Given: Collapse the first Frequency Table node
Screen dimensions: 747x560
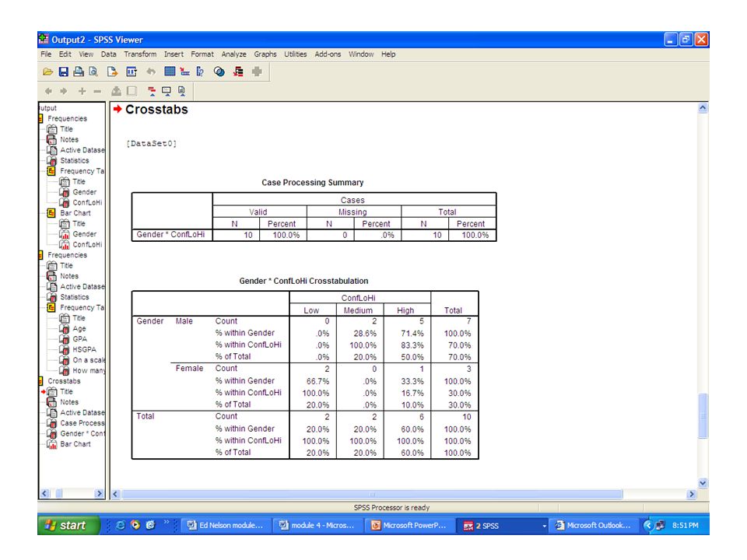Looking at the screenshot, I should 51,171.
